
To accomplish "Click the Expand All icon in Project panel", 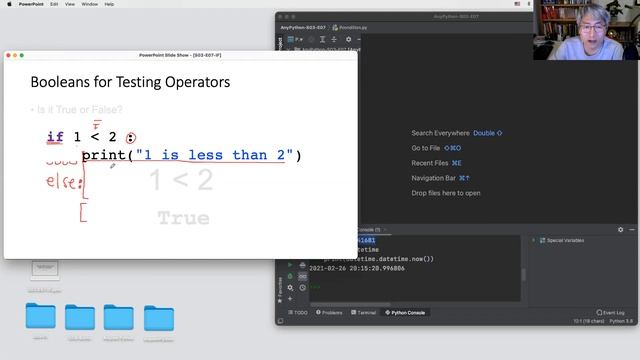I will (322, 39).
